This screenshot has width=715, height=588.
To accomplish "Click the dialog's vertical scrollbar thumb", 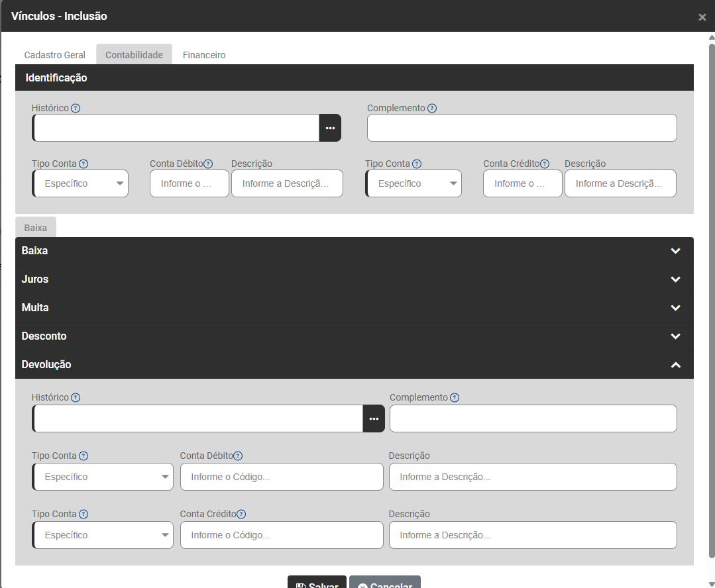I will pyautogui.click(x=712, y=301).
